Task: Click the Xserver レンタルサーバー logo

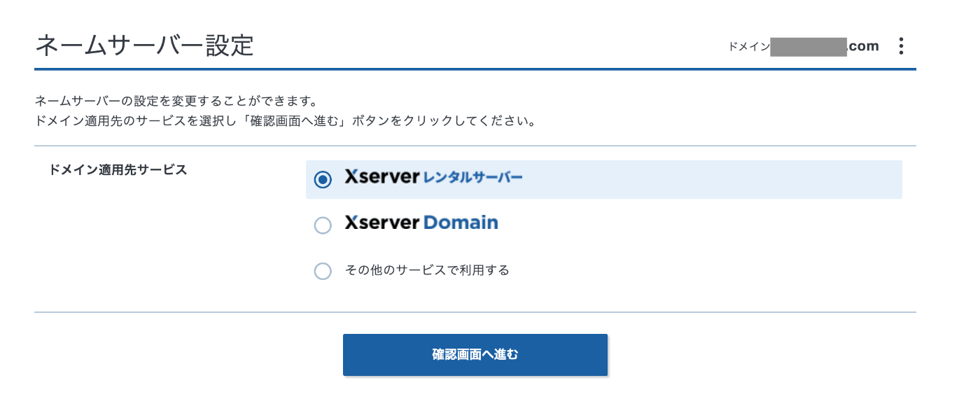Action: point(433,178)
